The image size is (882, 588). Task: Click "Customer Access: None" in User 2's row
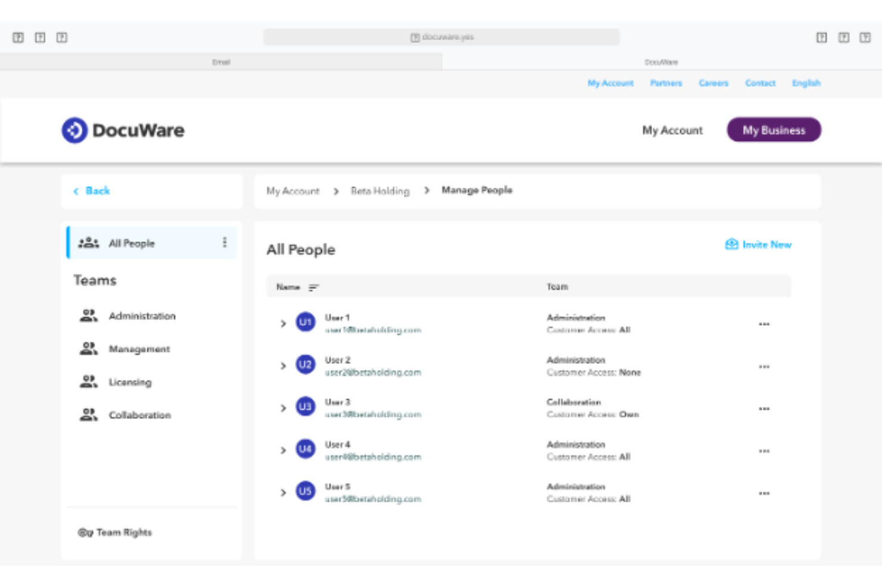[x=594, y=372]
